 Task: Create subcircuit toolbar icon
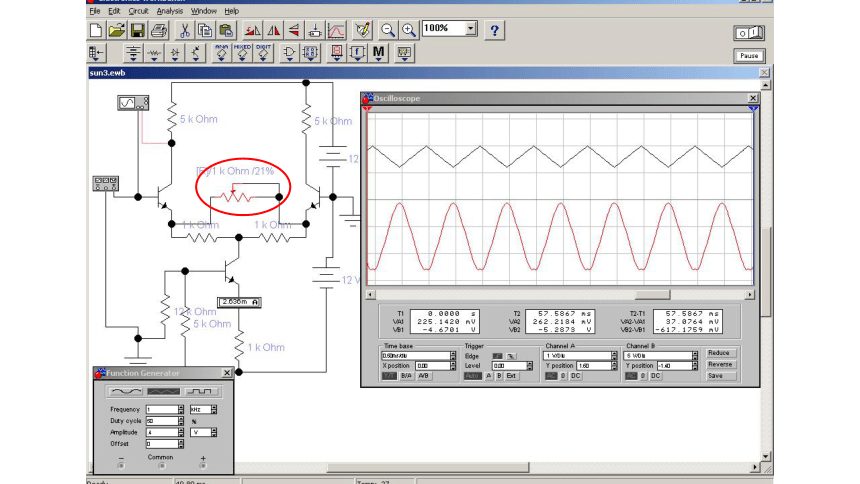click(315, 30)
